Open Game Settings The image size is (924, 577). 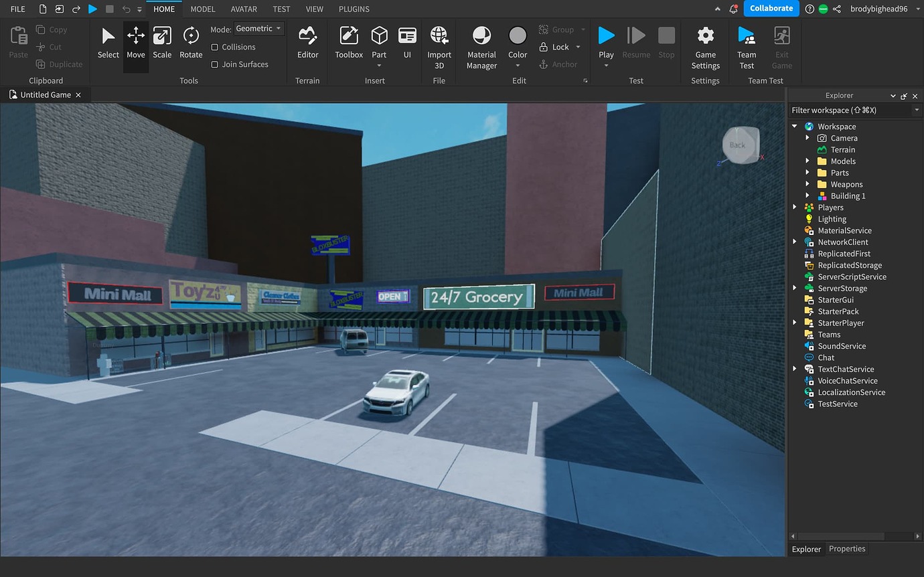(x=705, y=47)
